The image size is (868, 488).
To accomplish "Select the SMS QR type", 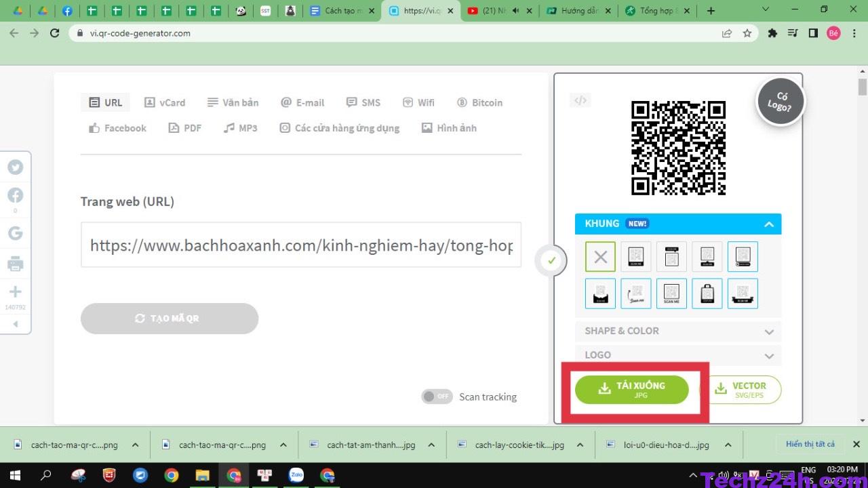I will point(363,102).
